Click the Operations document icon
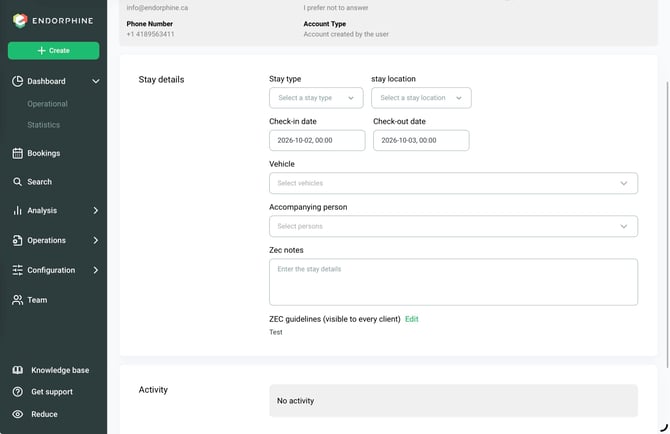670x434 pixels. coord(18,240)
